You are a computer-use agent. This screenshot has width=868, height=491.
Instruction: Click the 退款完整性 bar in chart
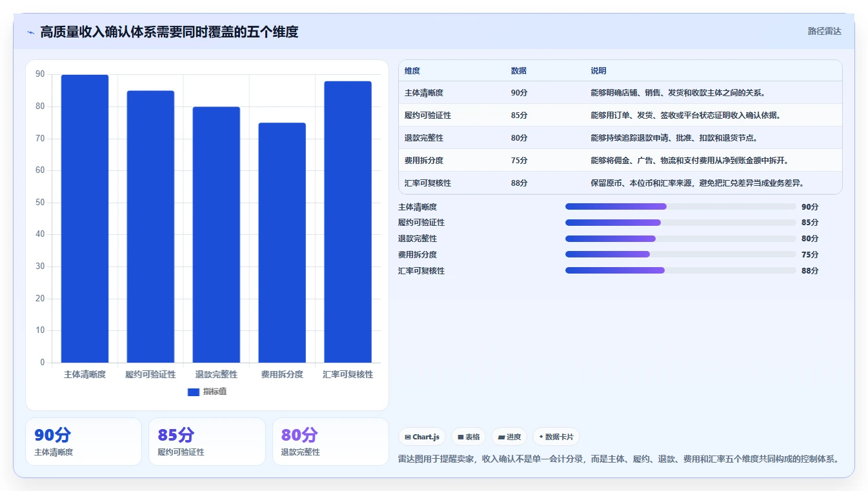[x=216, y=235]
